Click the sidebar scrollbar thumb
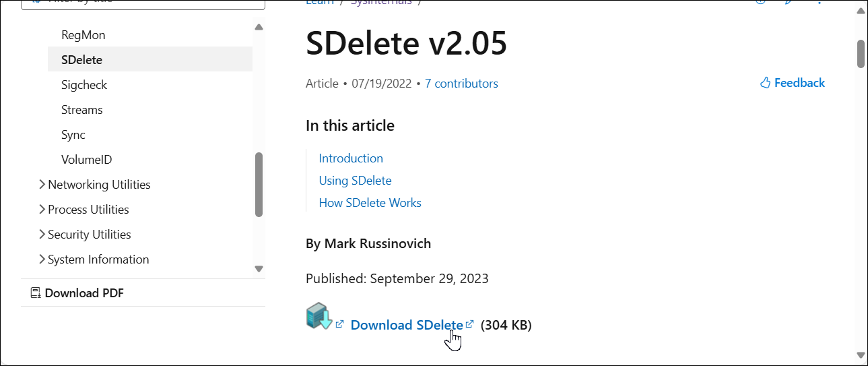The height and width of the screenshot is (366, 868). point(259,184)
